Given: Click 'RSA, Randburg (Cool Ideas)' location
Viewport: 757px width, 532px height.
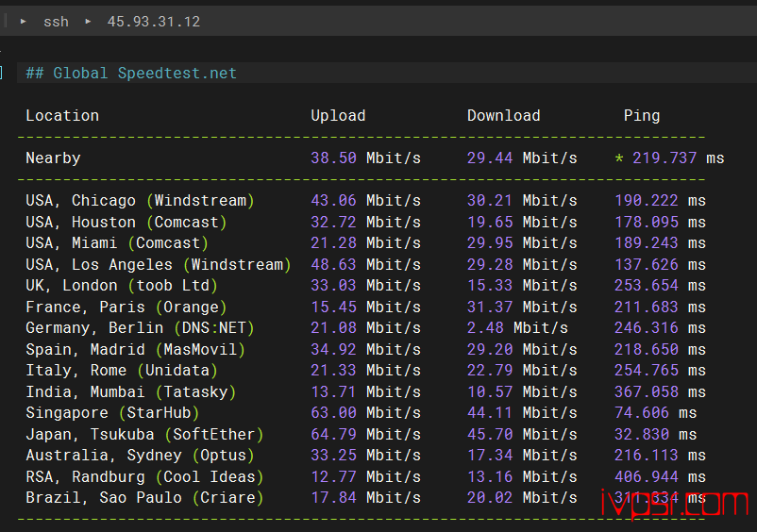Looking at the screenshot, I should click(x=144, y=477).
